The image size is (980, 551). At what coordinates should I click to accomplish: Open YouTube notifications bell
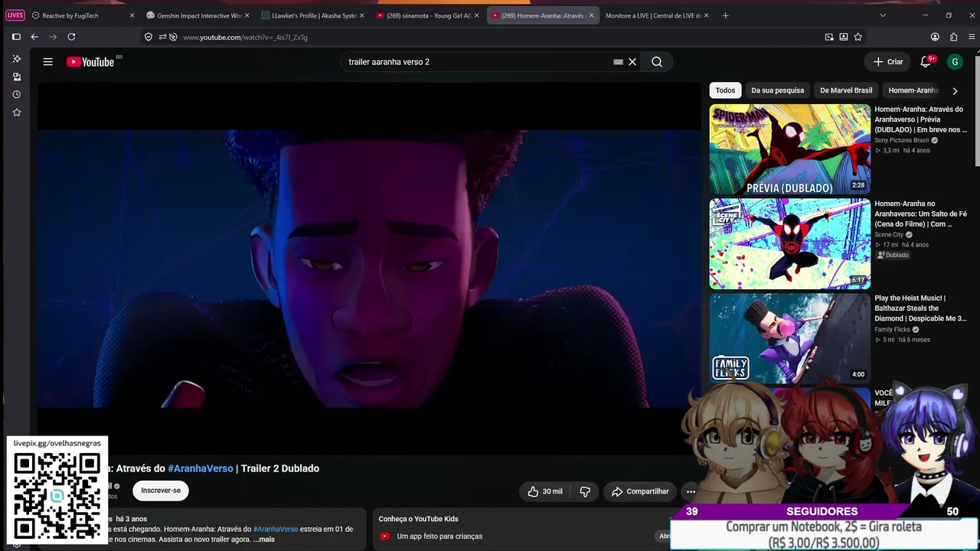tap(926, 62)
